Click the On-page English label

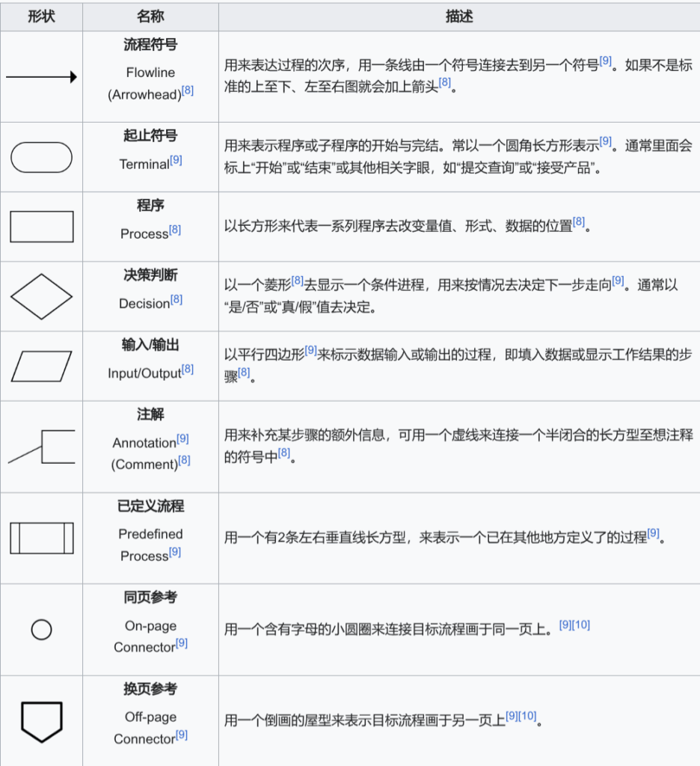click(150, 626)
